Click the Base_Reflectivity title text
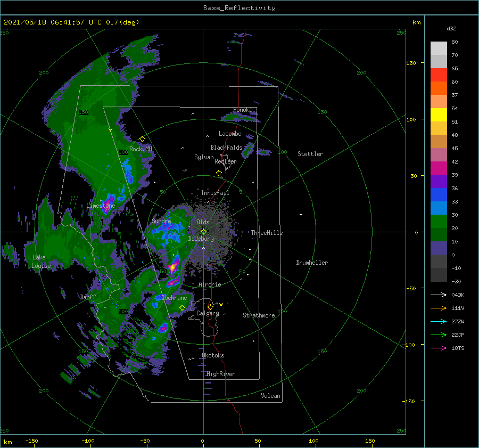Viewport: 479px width, 448px height. point(240,8)
